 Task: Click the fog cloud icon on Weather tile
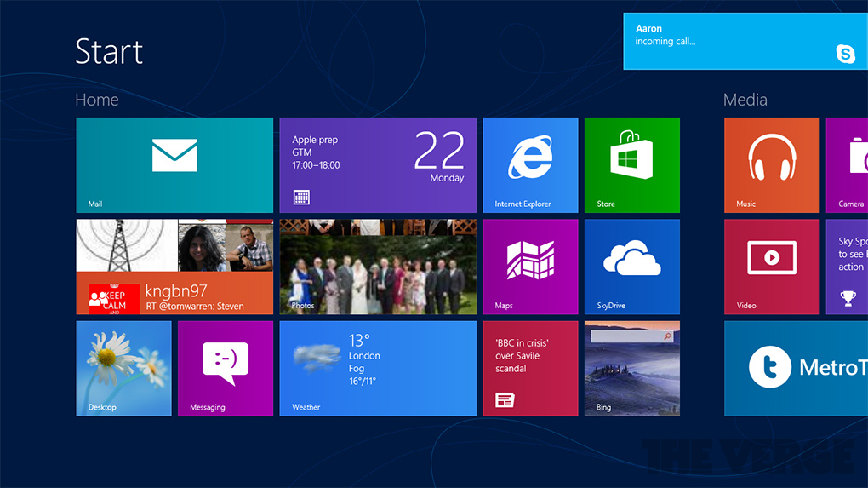[317, 357]
